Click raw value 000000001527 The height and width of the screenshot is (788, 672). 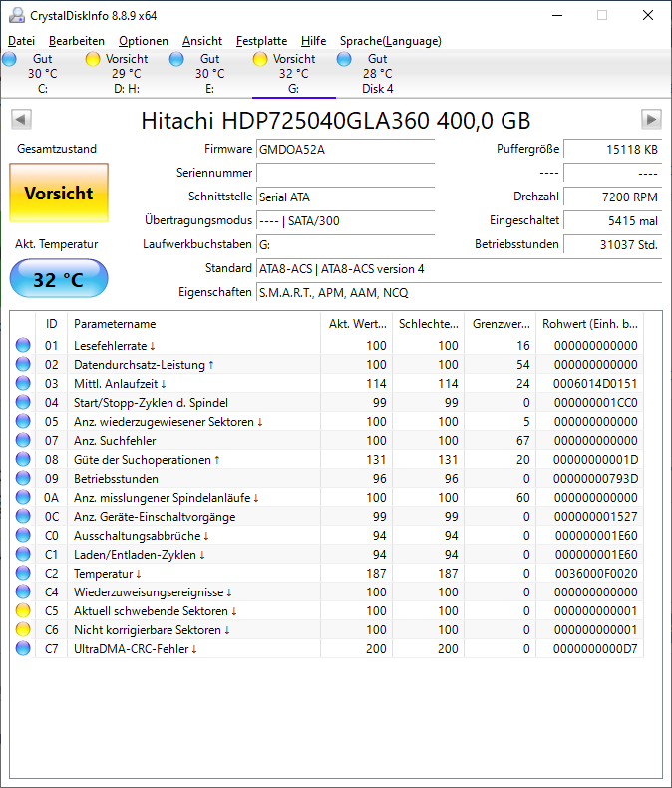point(596,517)
